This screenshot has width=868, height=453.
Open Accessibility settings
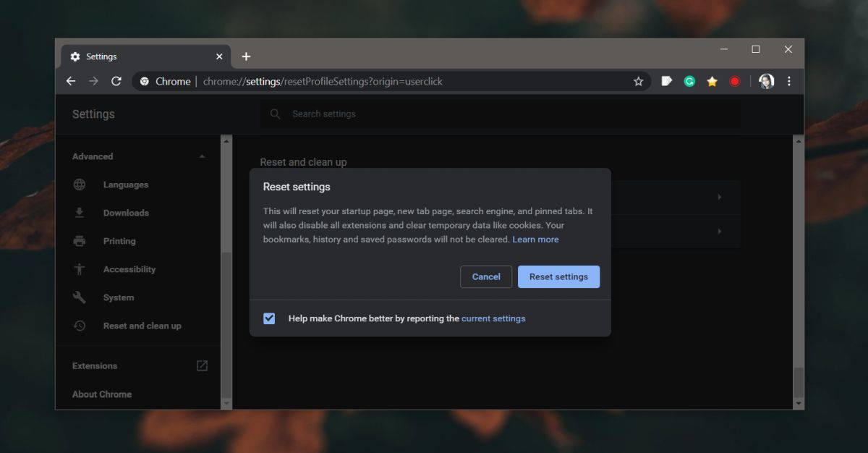click(129, 269)
